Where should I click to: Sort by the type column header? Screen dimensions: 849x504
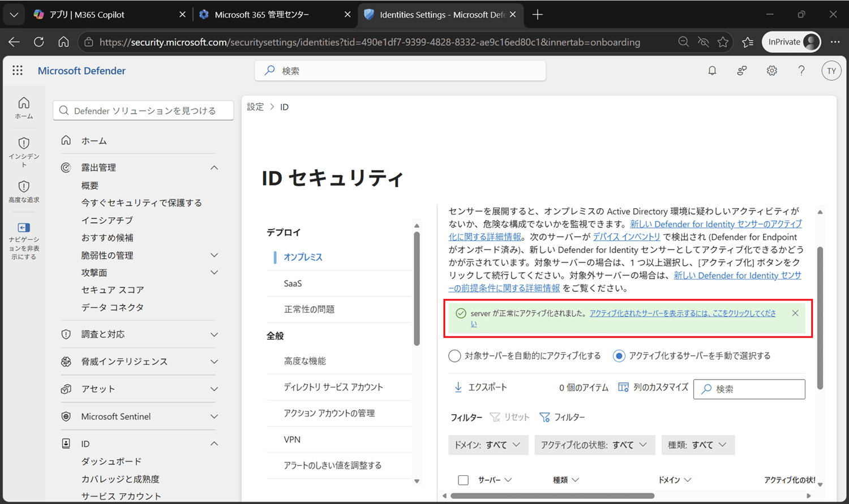coord(566,480)
